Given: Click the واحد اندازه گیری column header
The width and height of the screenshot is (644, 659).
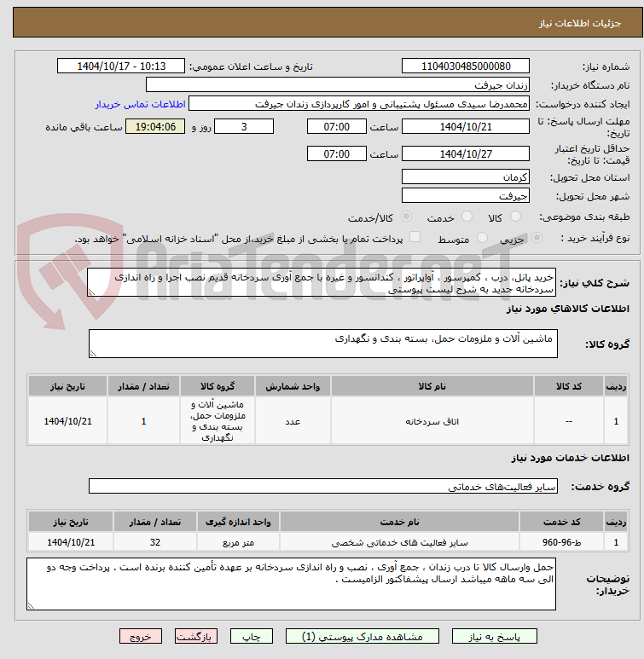Looking at the screenshot, I should coord(238,522).
